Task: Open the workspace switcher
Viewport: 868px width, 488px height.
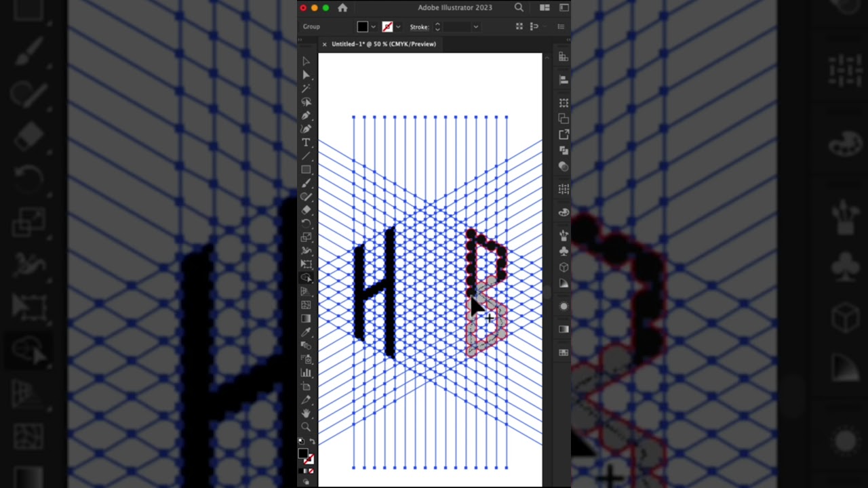Action: point(564,7)
